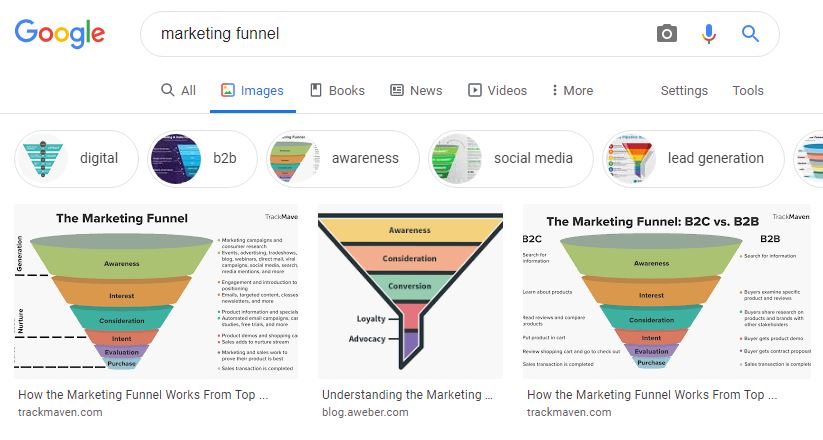Click the blue magnifier search button

(750, 34)
